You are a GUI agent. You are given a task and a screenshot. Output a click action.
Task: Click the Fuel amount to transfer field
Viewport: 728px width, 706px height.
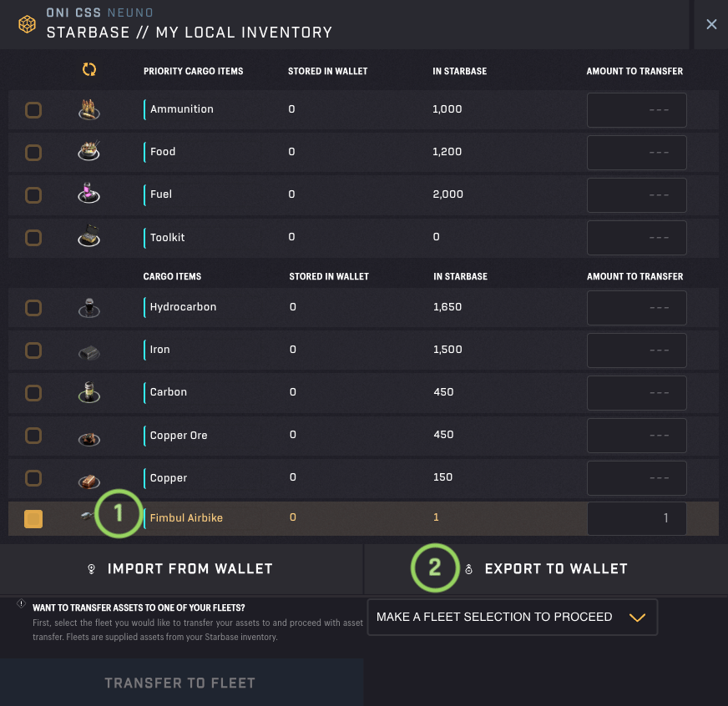(x=636, y=195)
